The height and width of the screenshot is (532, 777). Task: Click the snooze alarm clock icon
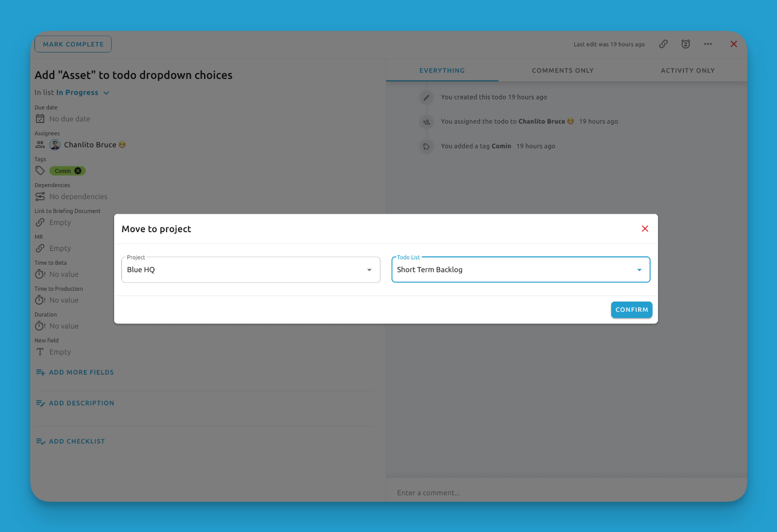pos(685,44)
